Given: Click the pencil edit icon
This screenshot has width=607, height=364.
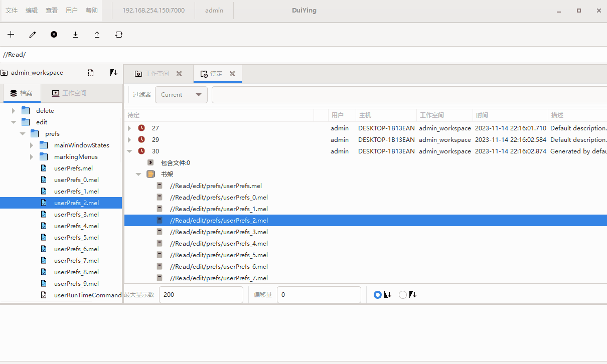Looking at the screenshot, I should coord(33,35).
